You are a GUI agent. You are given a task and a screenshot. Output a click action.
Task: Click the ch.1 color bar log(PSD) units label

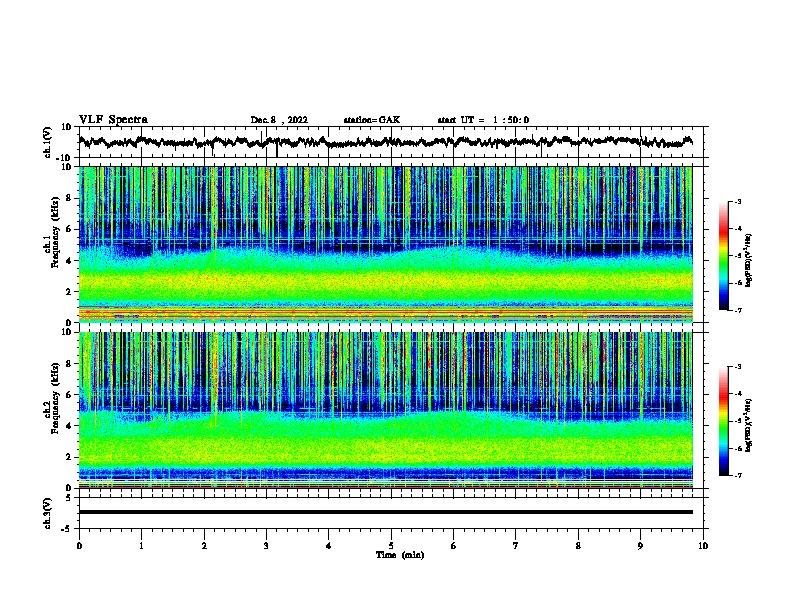point(749,260)
